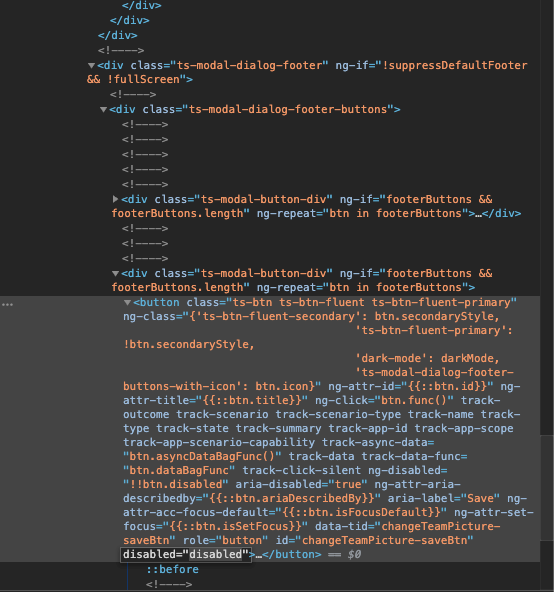The image size is (554, 592).
Task: Click the track-app-scenario-capability attribute name
Action: (219, 442)
